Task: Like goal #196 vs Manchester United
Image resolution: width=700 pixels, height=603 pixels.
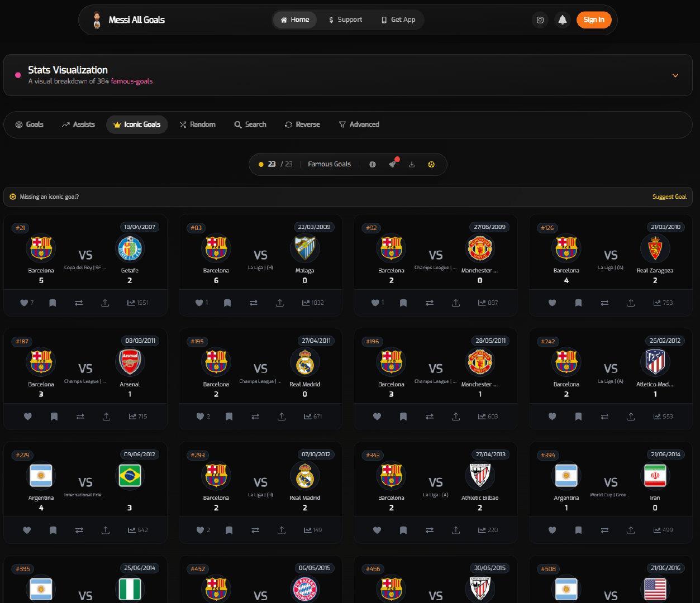Action: (377, 417)
